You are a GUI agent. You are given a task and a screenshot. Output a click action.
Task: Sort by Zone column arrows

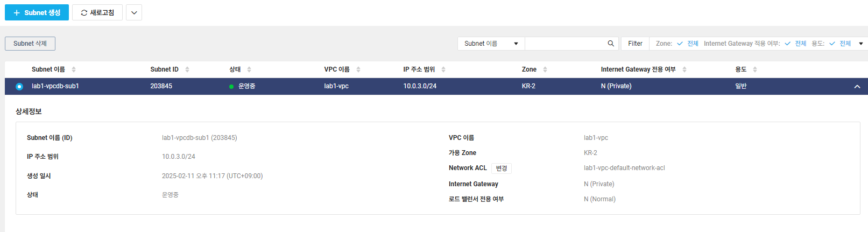tap(545, 69)
